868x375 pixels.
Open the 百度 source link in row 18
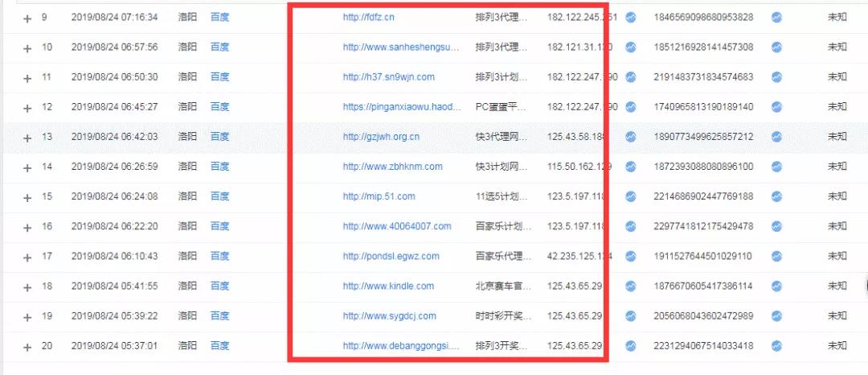219,286
